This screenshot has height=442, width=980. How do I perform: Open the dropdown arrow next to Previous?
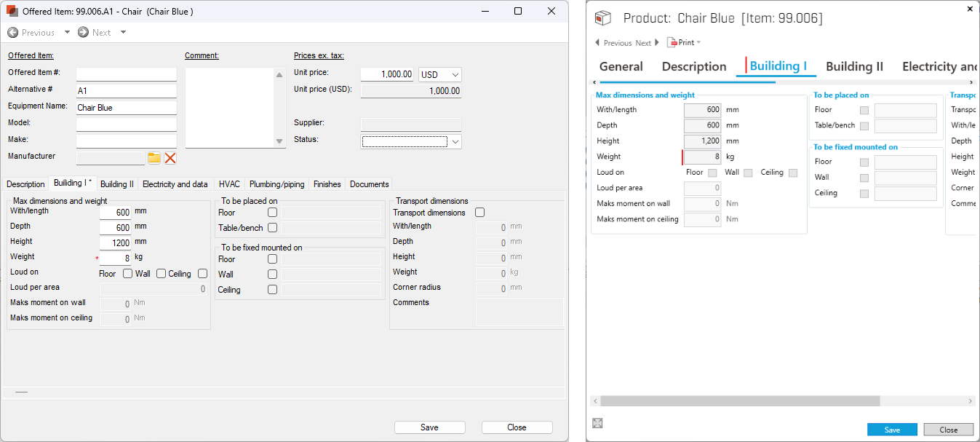67,33
